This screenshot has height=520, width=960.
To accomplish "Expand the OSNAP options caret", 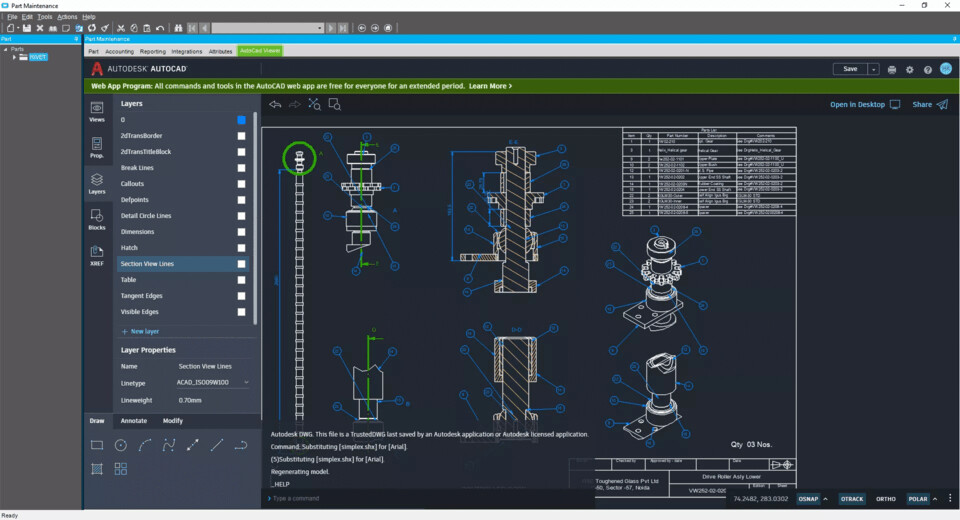I will click(825, 499).
